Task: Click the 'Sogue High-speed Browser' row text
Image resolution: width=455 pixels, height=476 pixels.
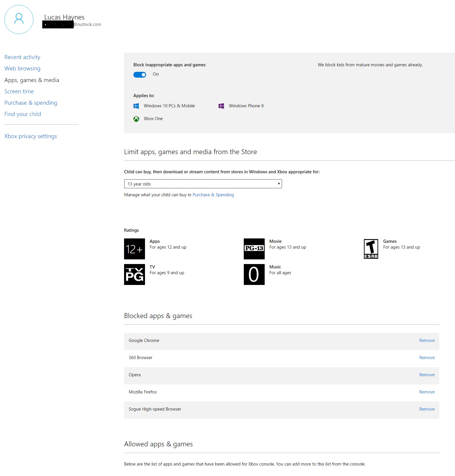Action: click(155, 409)
